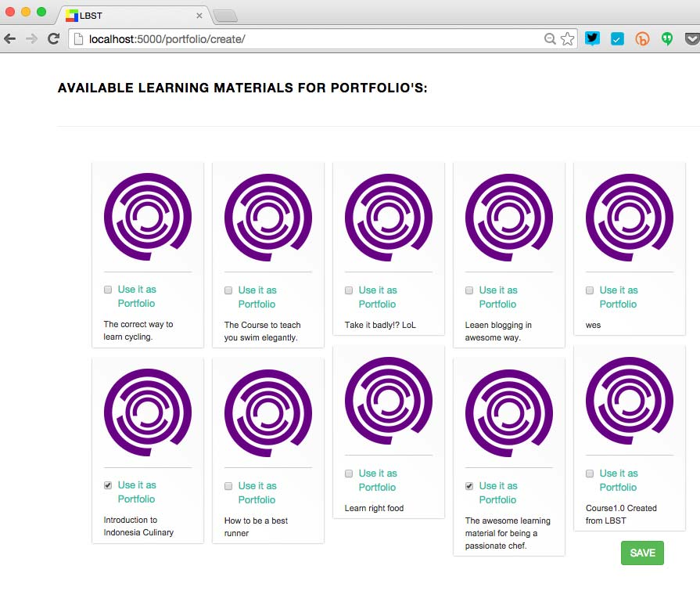The height and width of the screenshot is (598, 700).
Task: Click the text 'The correct way to learn cycling.'
Action: click(x=138, y=331)
